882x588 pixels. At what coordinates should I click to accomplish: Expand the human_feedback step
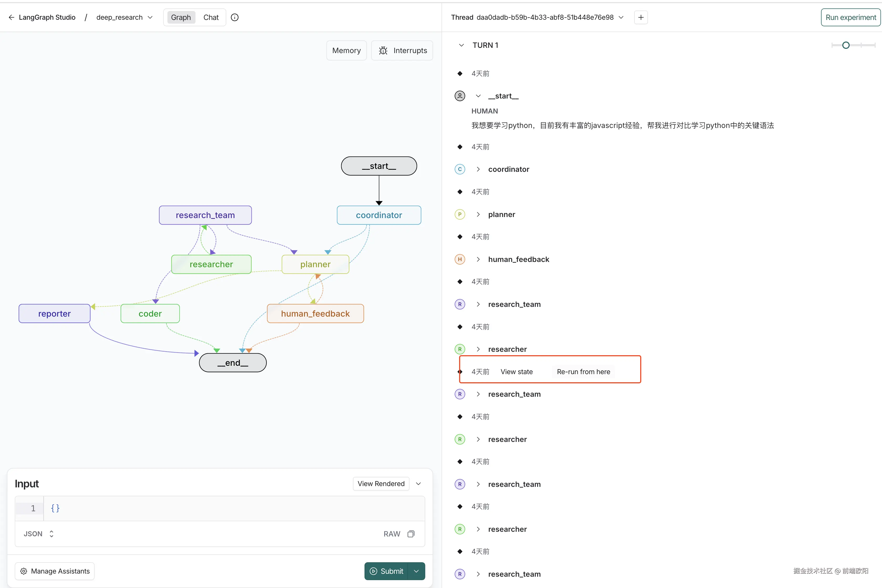(x=478, y=260)
